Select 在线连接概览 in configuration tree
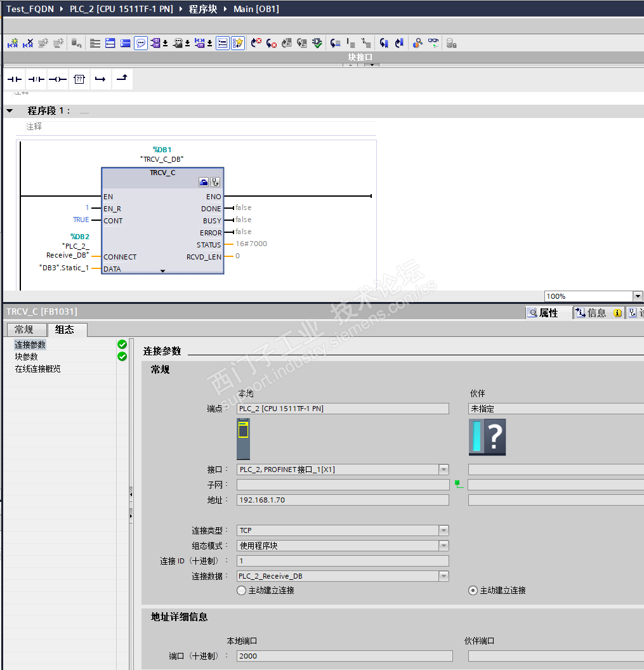This screenshot has height=670, width=644. (x=37, y=369)
